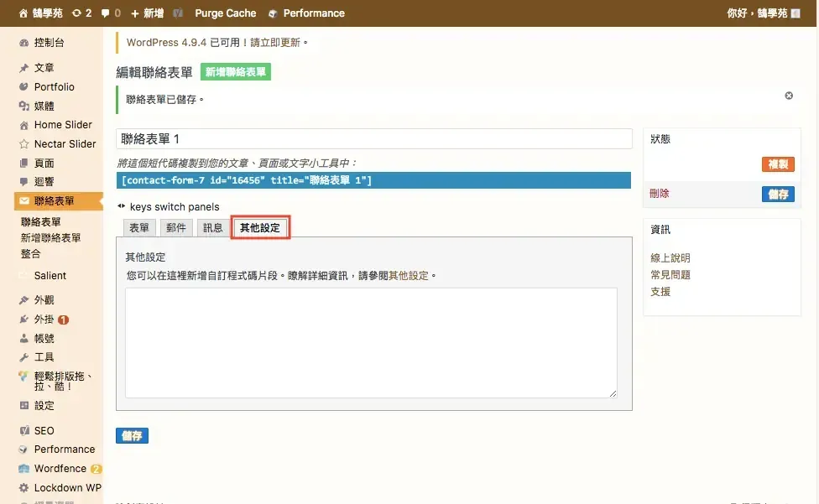819x504 pixels.
Task: Click the 儲存 button in 狀態 box
Action: [778, 194]
